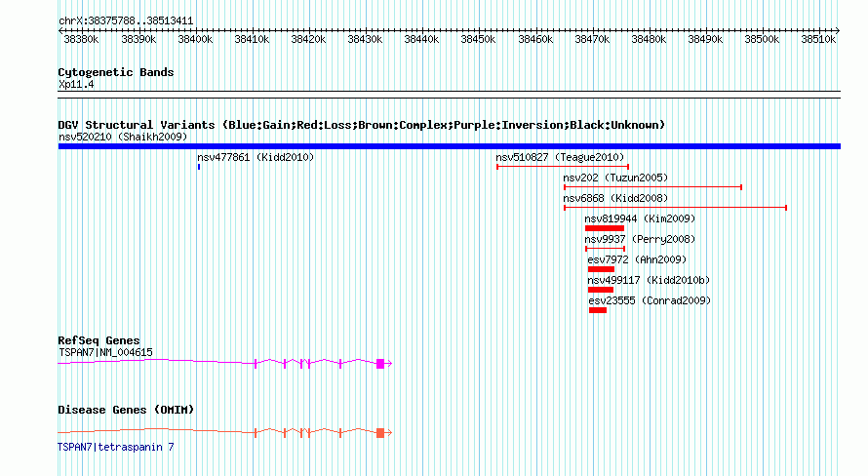
Task: Click the 38500k ruler tick label
Action: coord(762,39)
